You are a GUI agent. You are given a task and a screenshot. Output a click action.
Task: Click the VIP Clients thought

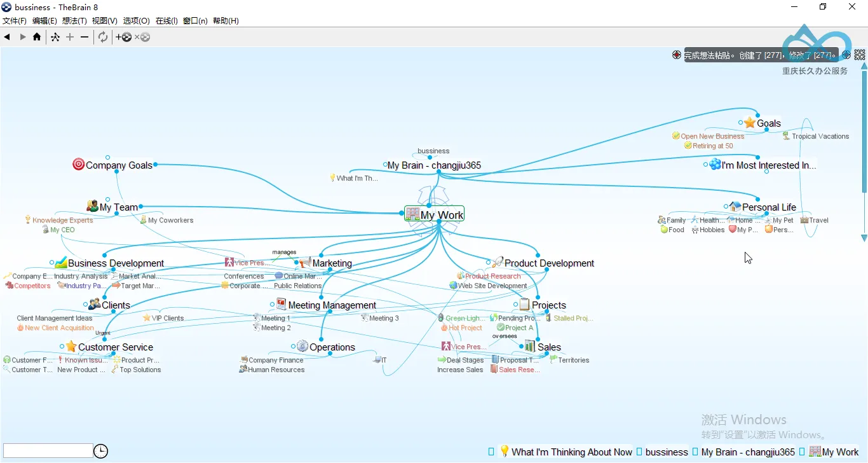[x=163, y=318]
